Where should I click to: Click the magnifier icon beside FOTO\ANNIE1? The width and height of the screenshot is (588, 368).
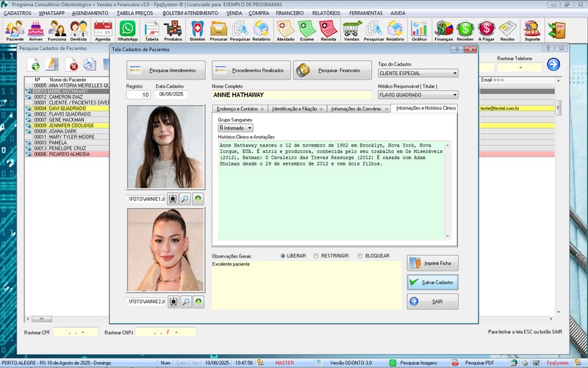click(x=185, y=199)
